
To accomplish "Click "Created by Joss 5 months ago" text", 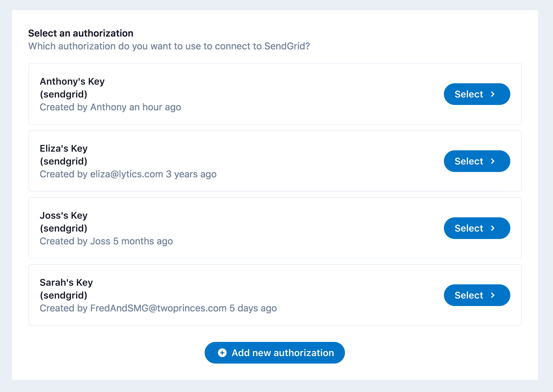I will tap(106, 241).
